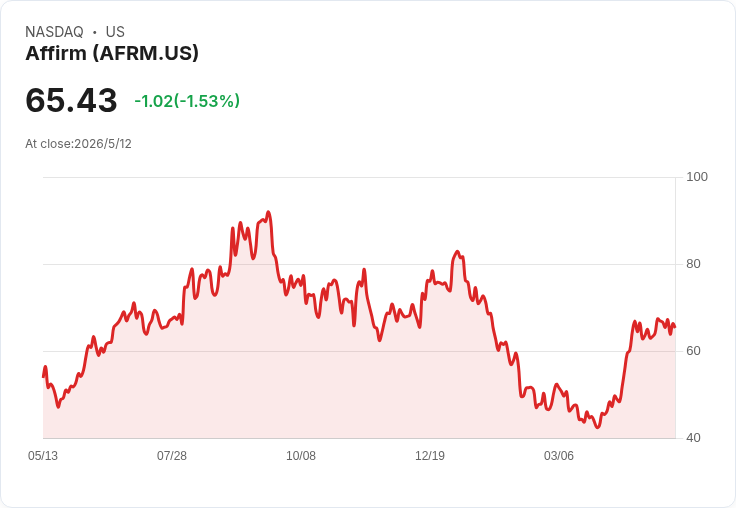Click the 03/06 date axis label
Viewport: 736px width, 508px height.
(x=559, y=455)
